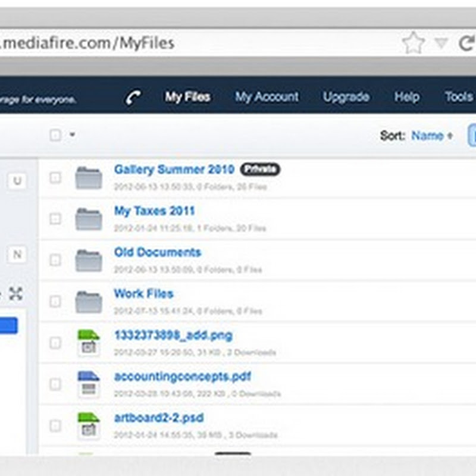Viewport: 476px width, 476px height.
Task: Open the Help menu
Action: pyautogui.click(x=407, y=97)
